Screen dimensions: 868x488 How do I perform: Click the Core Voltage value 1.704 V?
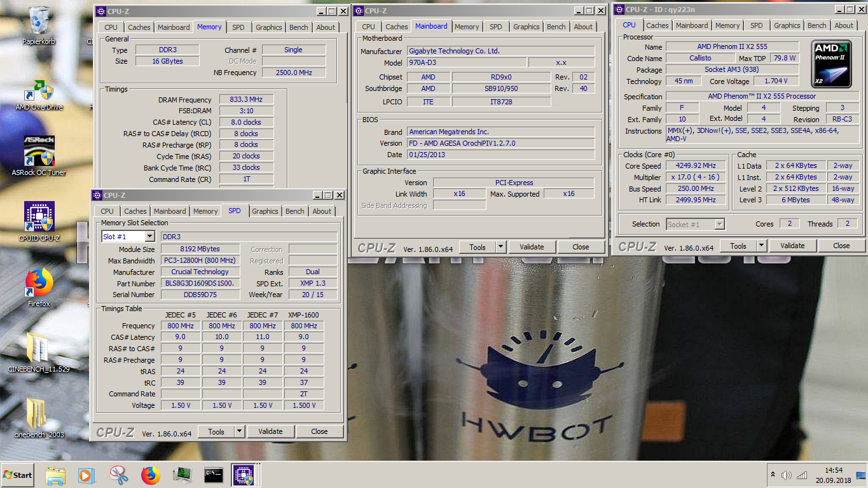(x=776, y=81)
